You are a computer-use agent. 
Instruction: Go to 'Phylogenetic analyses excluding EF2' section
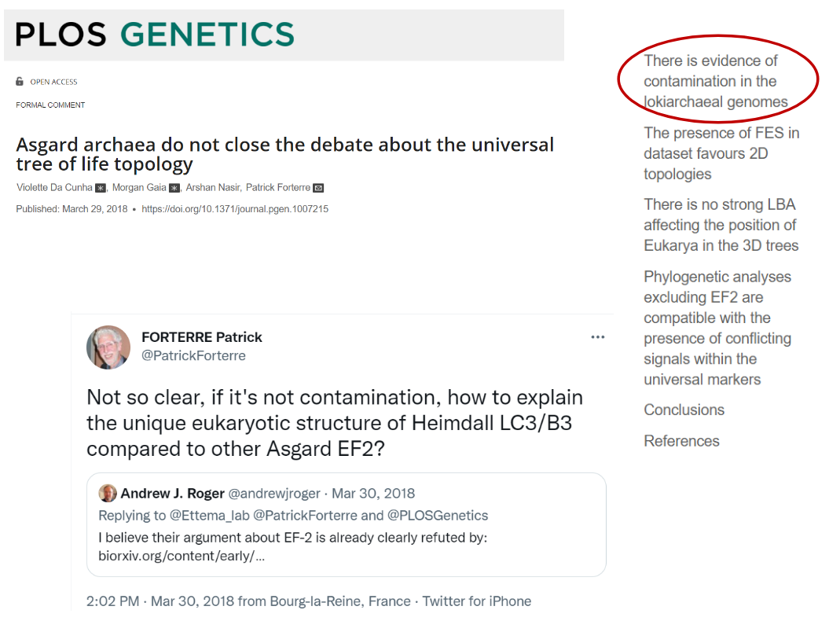[717, 328]
